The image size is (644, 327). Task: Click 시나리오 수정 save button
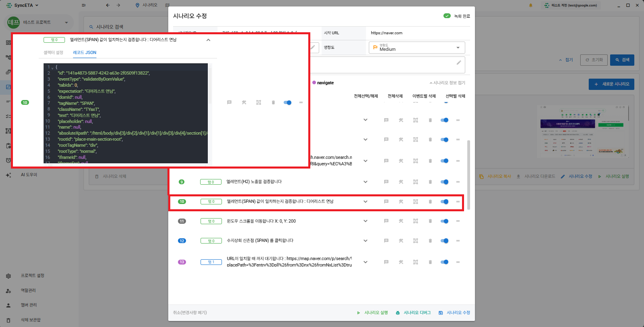(454, 312)
